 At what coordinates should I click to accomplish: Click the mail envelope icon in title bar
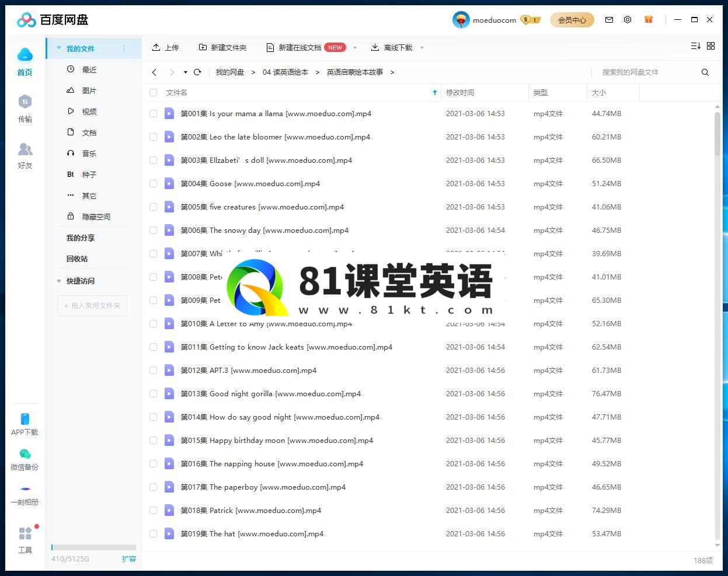[609, 20]
